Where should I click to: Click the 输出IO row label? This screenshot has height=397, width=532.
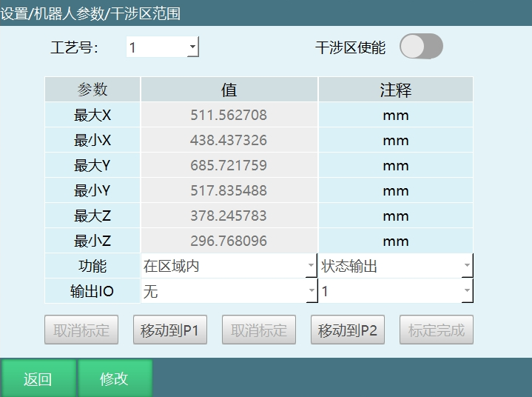[x=92, y=290]
